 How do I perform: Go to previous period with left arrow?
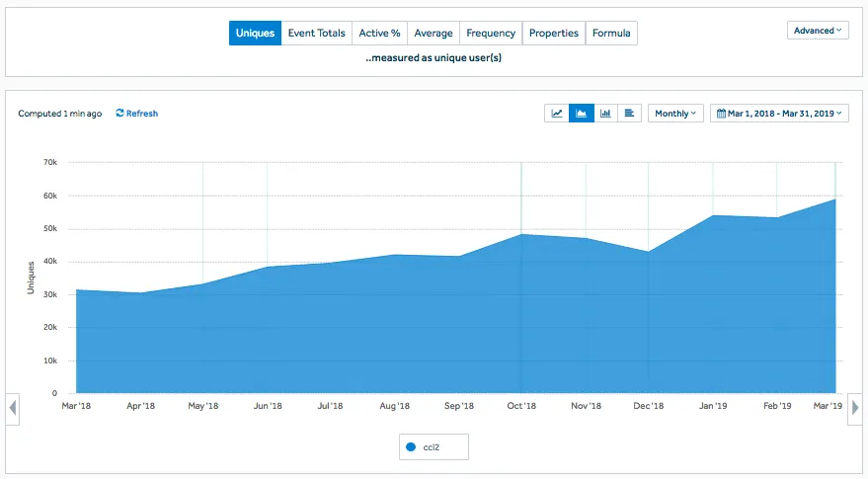click(x=13, y=409)
